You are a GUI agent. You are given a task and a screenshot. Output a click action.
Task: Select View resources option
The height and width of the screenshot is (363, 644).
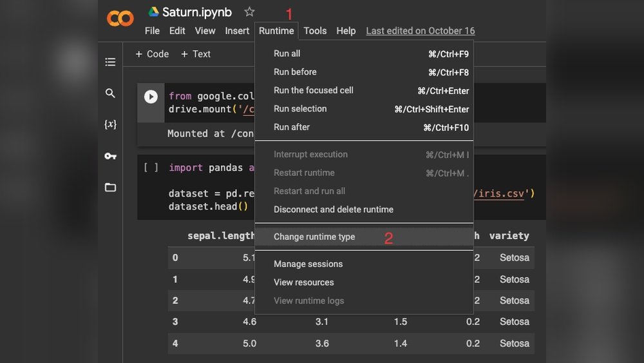coord(303,282)
